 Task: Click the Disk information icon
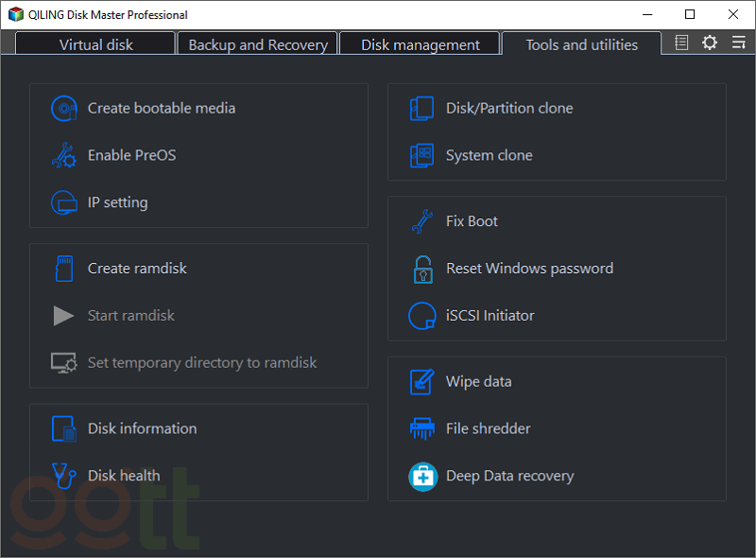pyautogui.click(x=63, y=428)
